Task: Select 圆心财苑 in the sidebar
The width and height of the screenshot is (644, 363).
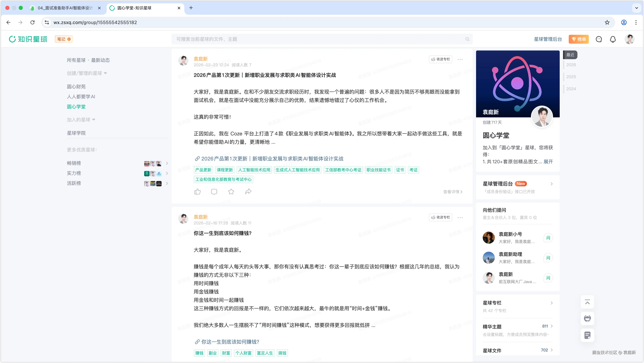Action: coord(76,86)
